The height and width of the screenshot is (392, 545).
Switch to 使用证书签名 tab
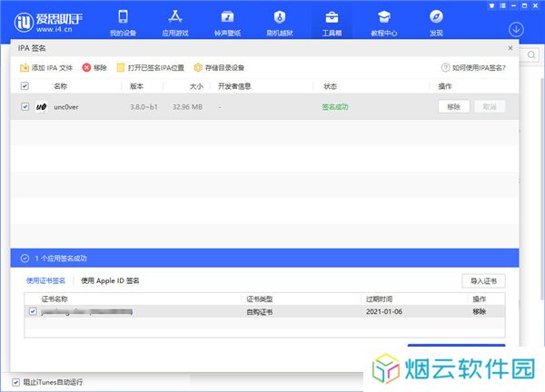coord(45,281)
